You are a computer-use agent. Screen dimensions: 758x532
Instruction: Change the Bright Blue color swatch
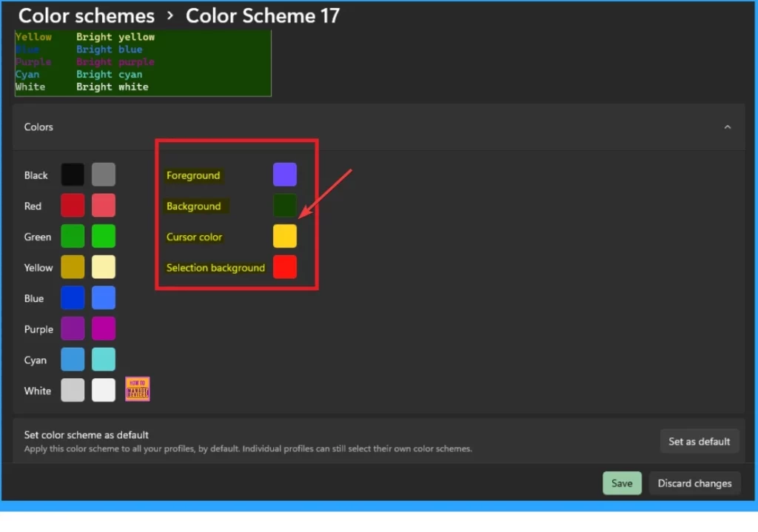coord(104,297)
